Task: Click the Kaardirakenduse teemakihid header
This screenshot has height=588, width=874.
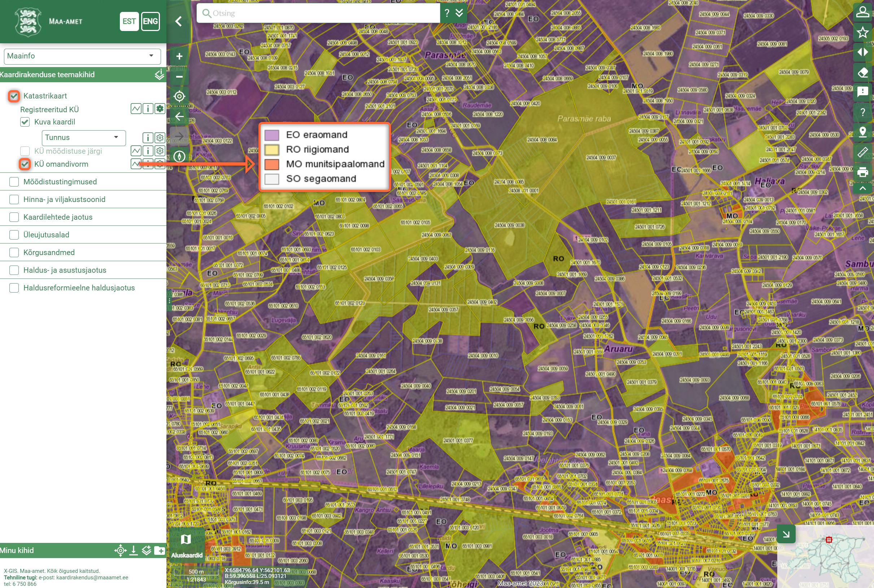Action: pyautogui.click(x=83, y=75)
